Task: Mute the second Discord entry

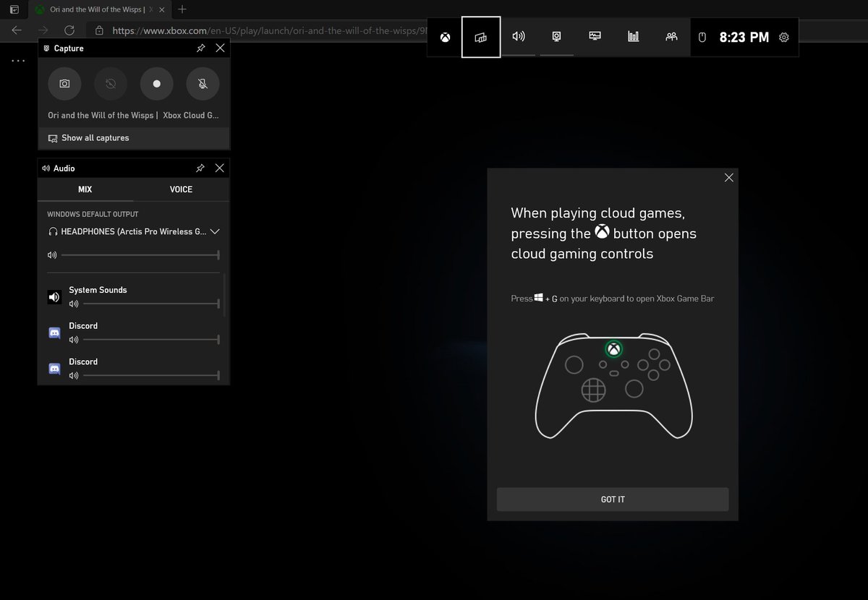Action: [x=73, y=375]
